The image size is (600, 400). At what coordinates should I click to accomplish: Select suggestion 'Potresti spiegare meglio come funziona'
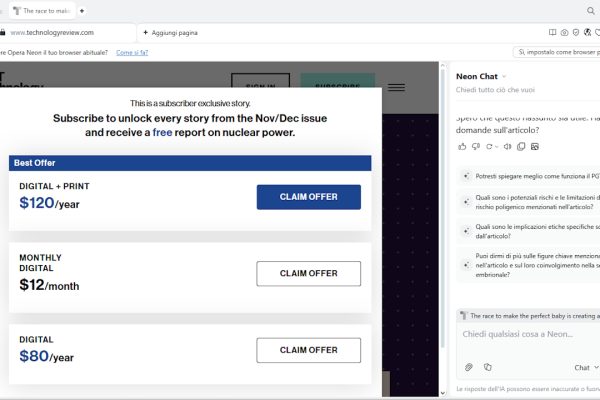click(x=530, y=176)
